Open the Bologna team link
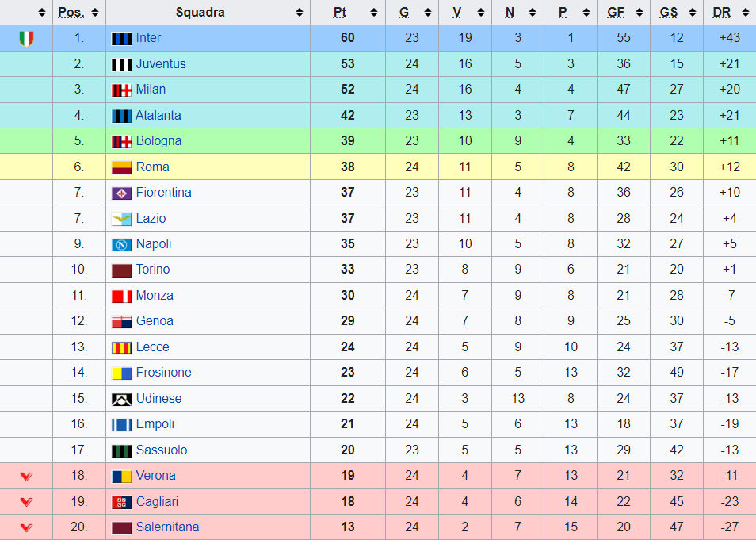 158,141
